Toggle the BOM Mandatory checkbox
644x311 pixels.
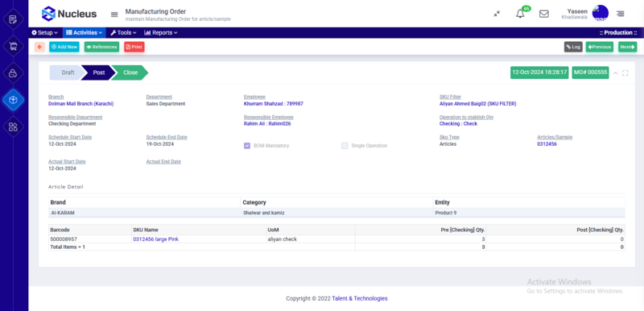247,146
